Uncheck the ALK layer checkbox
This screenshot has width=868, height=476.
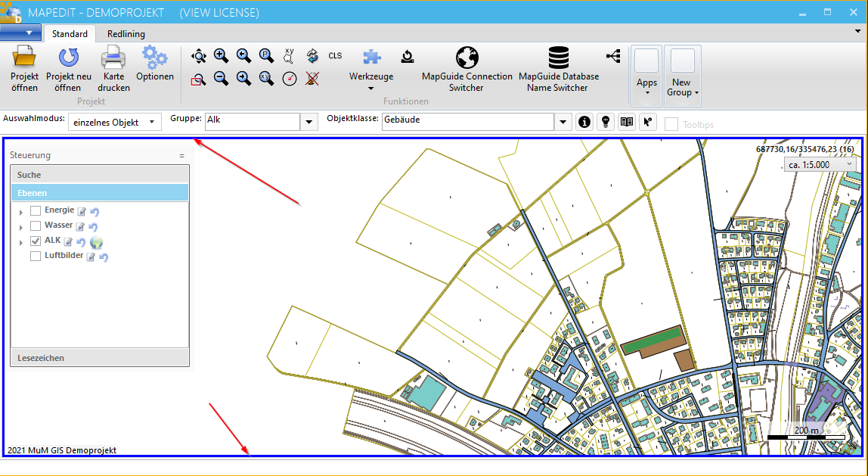click(x=35, y=241)
